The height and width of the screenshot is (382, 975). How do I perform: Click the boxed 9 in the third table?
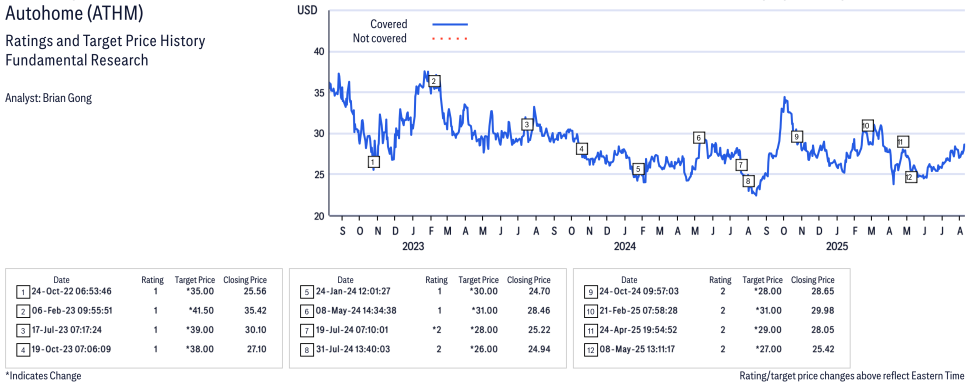tap(590, 291)
